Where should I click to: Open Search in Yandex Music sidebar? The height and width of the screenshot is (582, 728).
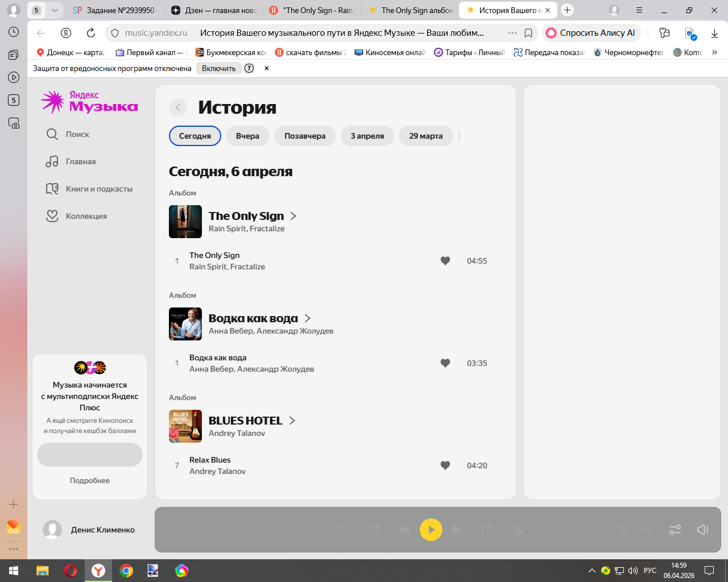[x=68, y=134]
